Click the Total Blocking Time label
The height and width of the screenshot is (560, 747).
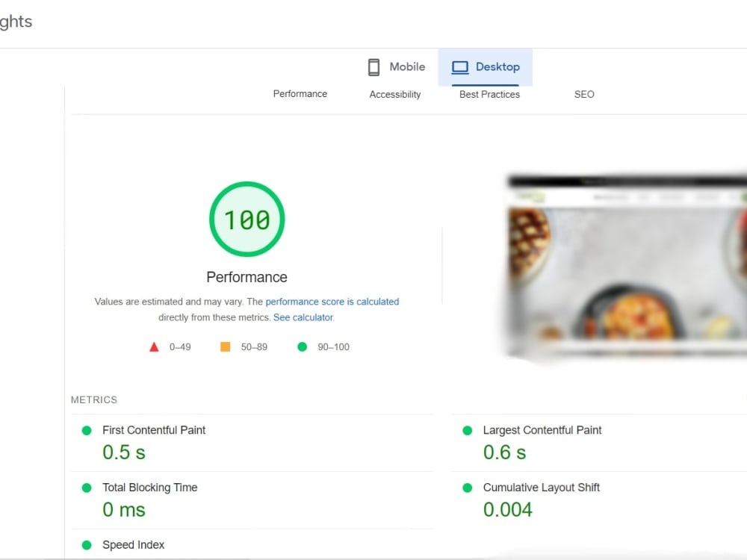(149, 488)
